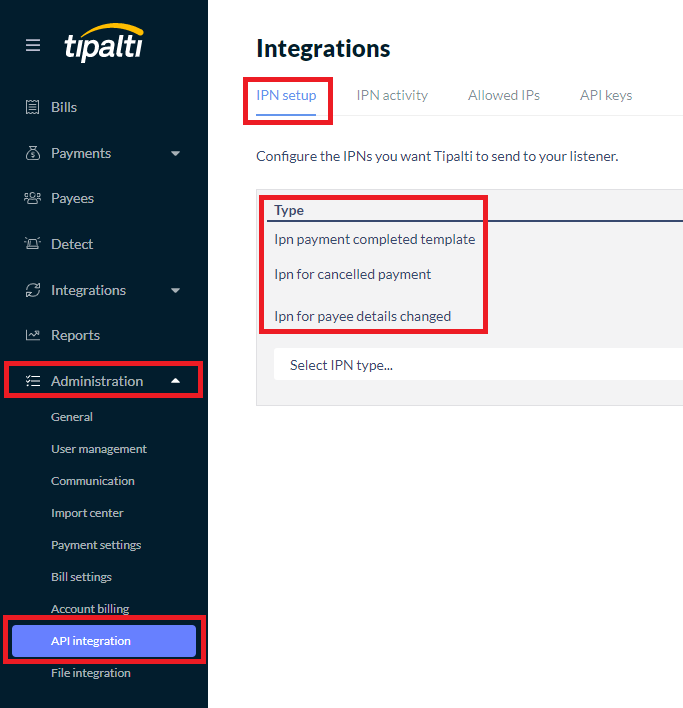Collapse the Administration section arrow
Viewport: 683px width, 708px height.
176,381
